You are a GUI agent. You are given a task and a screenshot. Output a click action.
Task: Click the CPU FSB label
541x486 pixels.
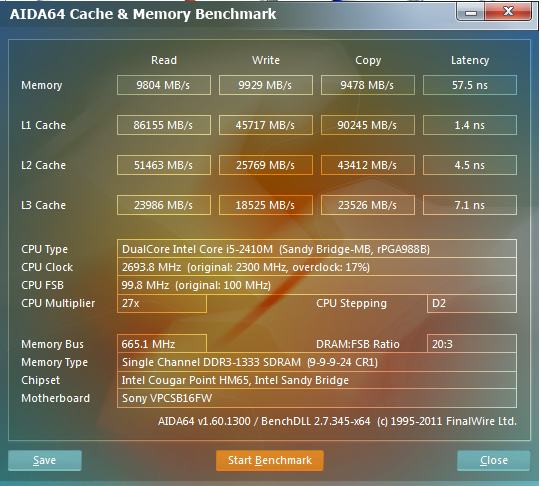[x=42, y=285]
